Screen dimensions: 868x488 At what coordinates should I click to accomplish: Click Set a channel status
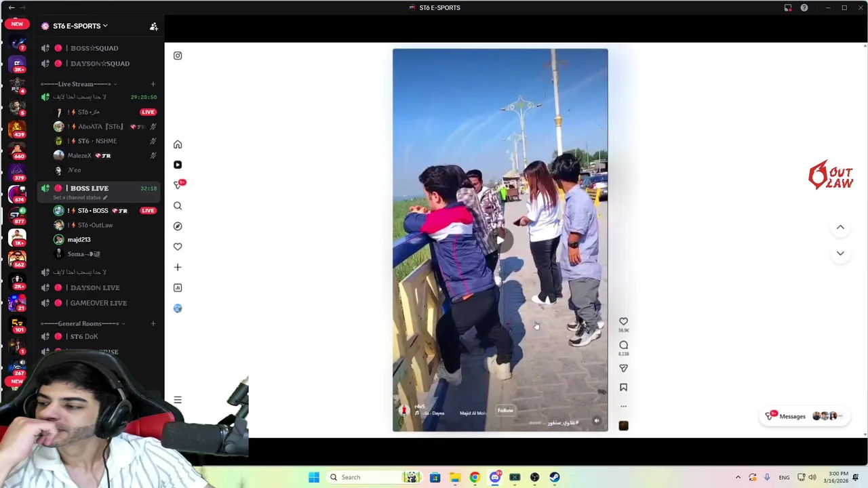[x=80, y=197]
